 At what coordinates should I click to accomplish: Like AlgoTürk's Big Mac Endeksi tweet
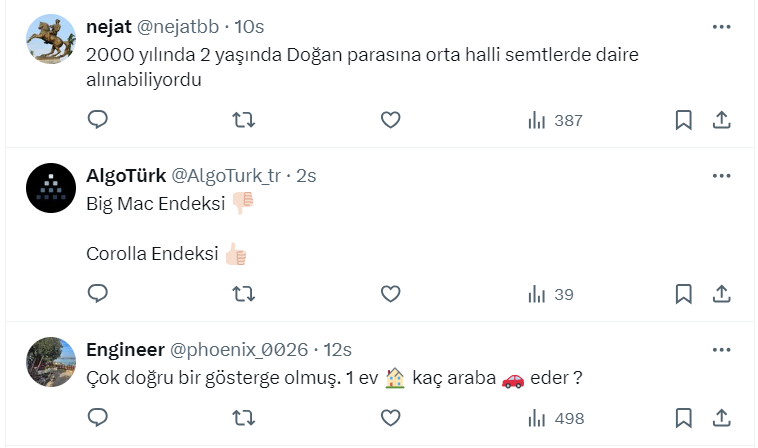coord(390,294)
